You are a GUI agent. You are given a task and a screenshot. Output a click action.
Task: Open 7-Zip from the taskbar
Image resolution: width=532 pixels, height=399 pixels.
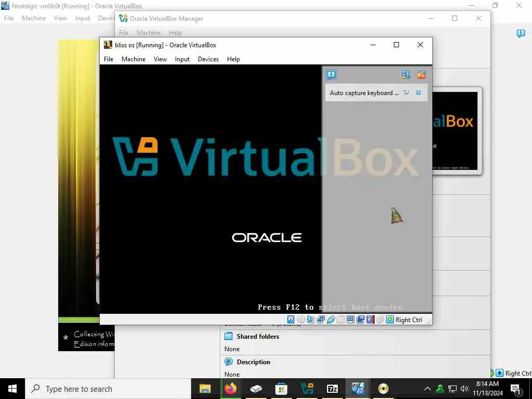click(332, 389)
